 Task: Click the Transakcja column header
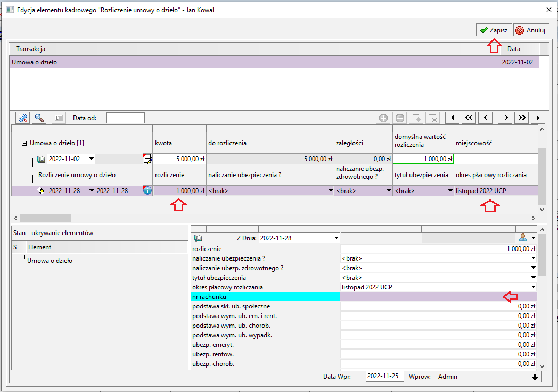tap(30, 49)
